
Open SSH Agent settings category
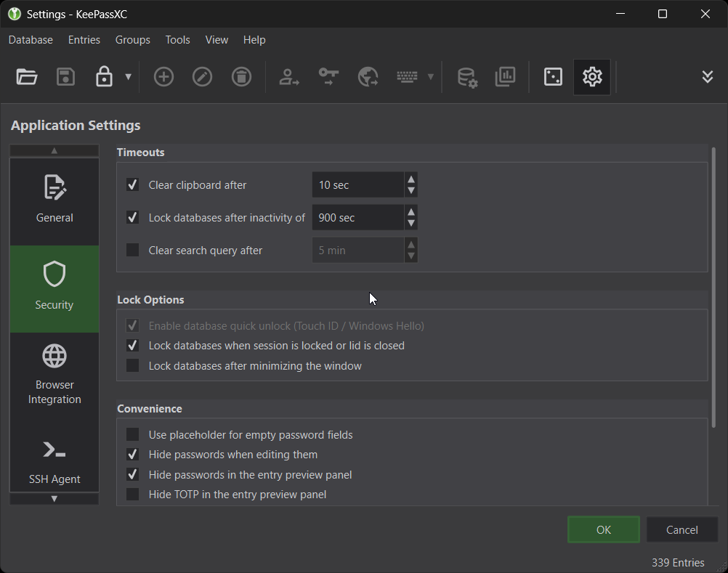54,457
